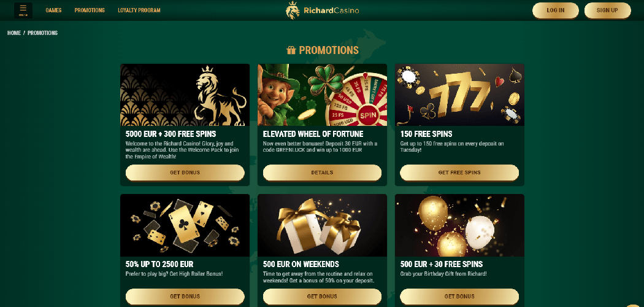Open the golden playing cards promo image
Screen dimensions: 644x307
[x=185, y=225]
